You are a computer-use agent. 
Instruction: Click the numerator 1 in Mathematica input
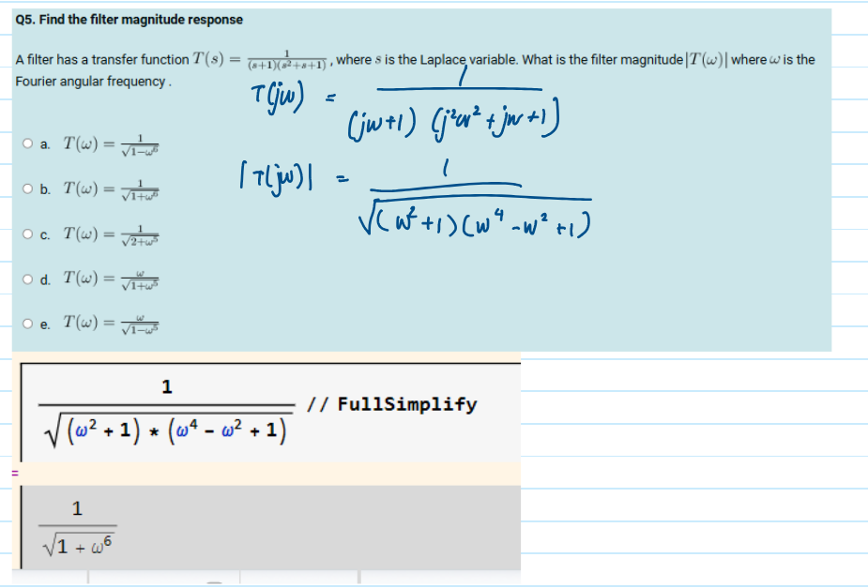[x=167, y=385]
